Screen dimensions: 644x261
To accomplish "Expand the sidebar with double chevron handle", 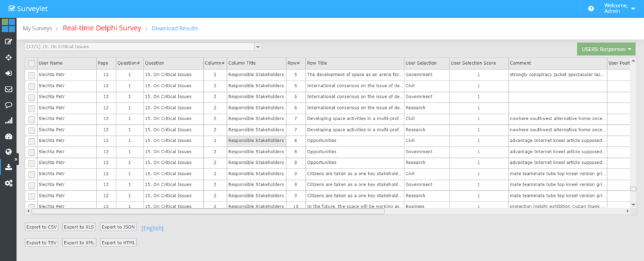I will click(x=16, y=159).
